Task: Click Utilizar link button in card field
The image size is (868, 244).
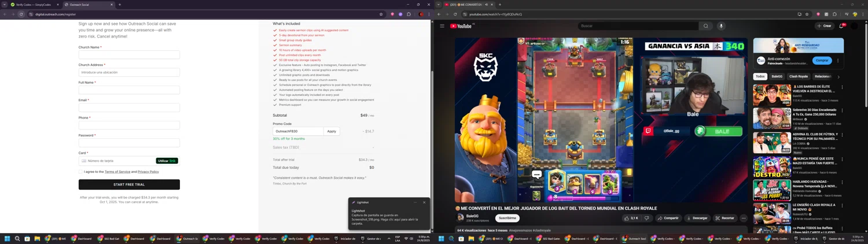Action: 167,161
